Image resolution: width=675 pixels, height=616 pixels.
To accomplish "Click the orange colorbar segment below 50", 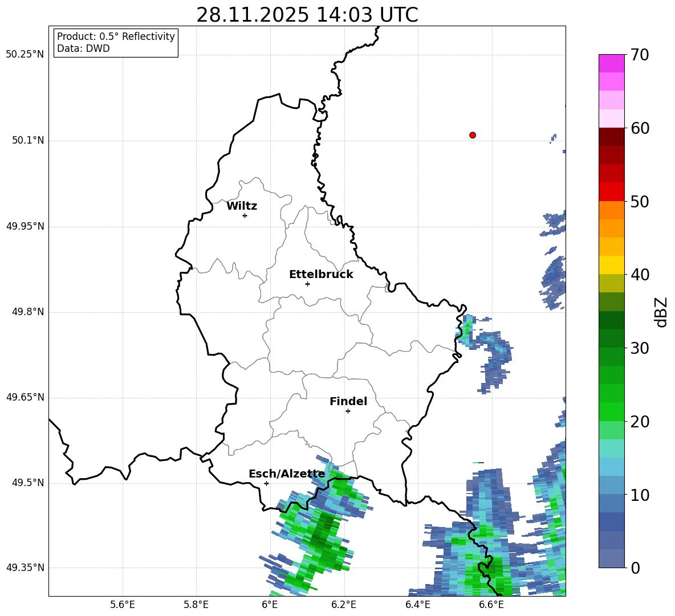I will [612, 210].
